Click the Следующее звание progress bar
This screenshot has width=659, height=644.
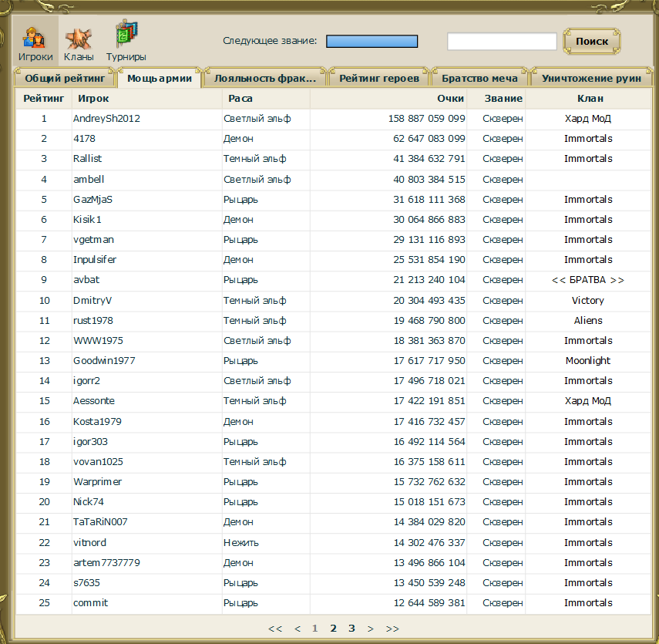point(372,41)
